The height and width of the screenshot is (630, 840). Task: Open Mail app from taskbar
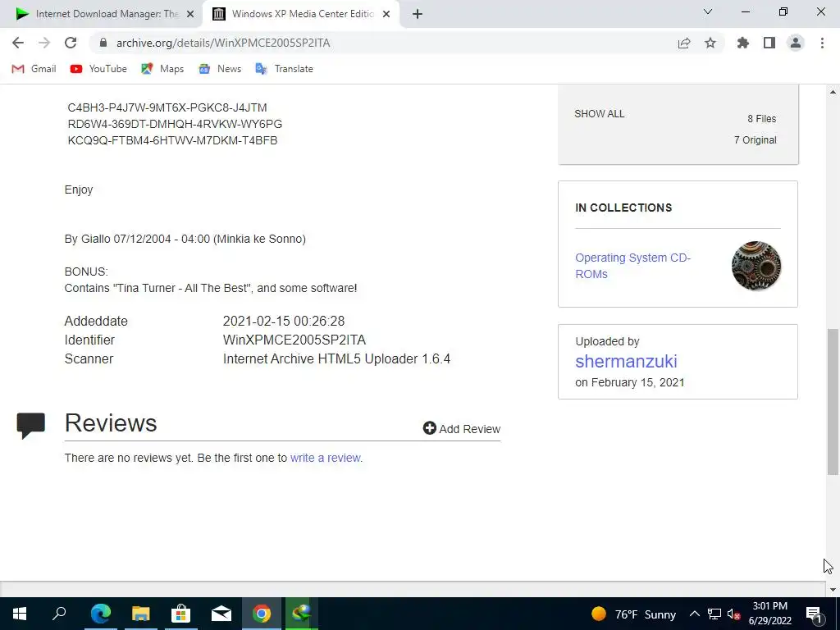(x=221, y=614)
